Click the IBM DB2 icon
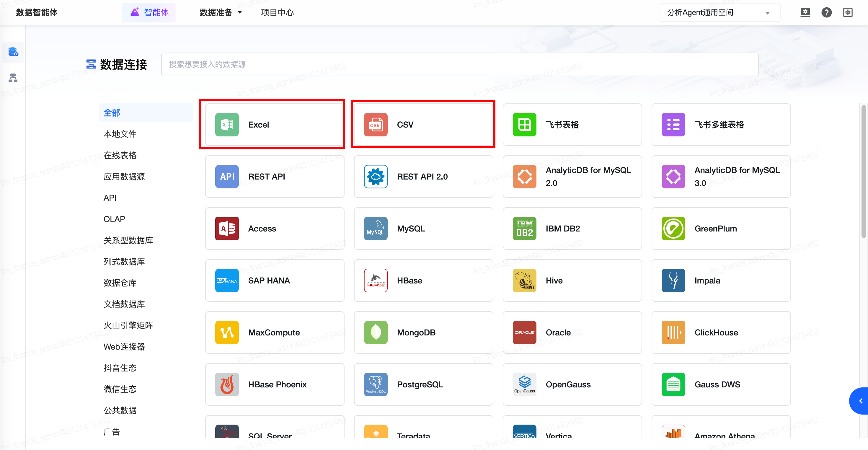The height and width of the screenshot is (450, 868). coord(524,229)
